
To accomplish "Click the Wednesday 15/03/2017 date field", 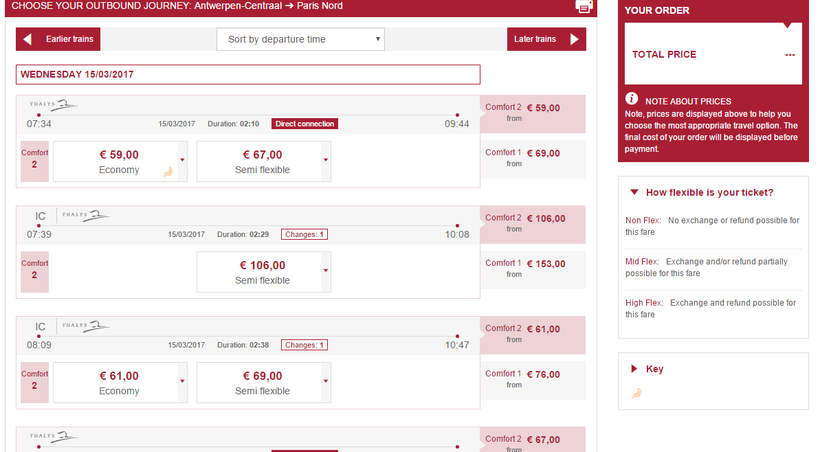I will click(x=248, y=74).
